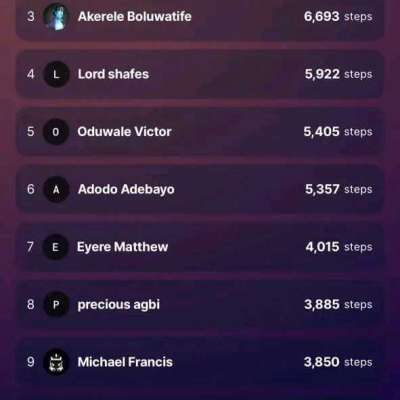Viewport: 400px width, 400px height.
Task: Select the name Oduwale Victor
Action: (124, 132)
